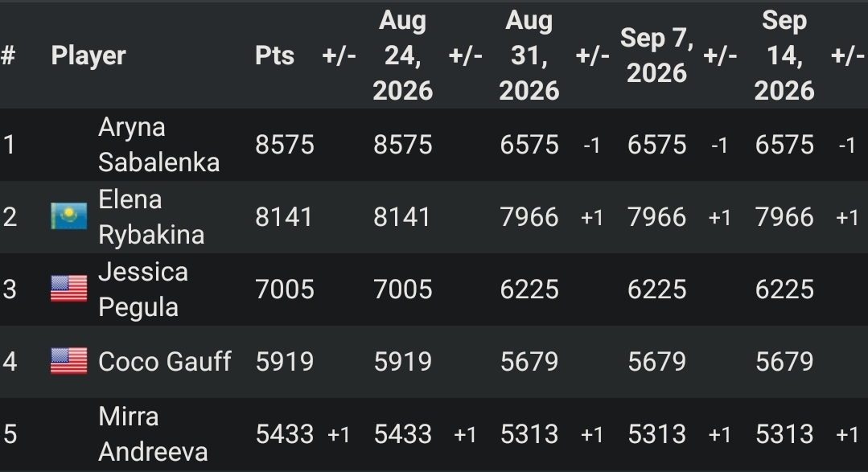Select the Aug 31, 2026 column header

(529, 55)
